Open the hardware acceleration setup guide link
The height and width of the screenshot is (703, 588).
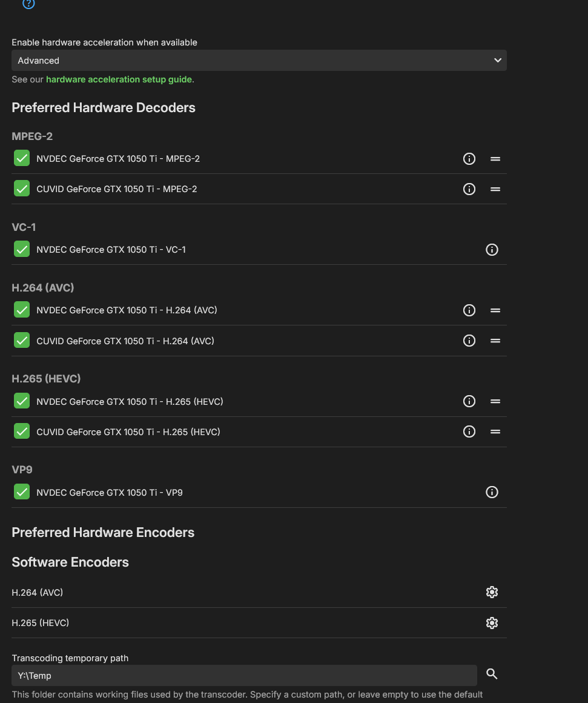pos(119,79)
